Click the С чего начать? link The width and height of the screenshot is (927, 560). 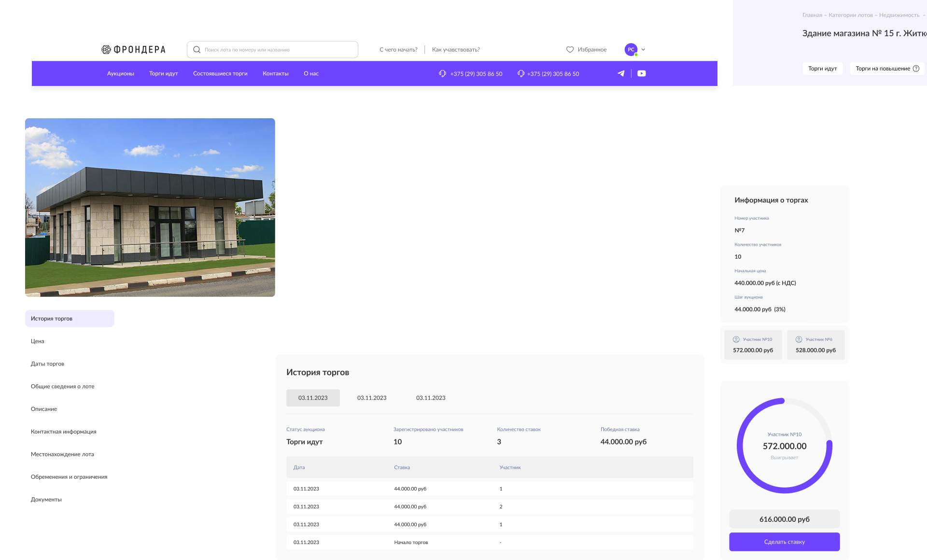[398, 50]
